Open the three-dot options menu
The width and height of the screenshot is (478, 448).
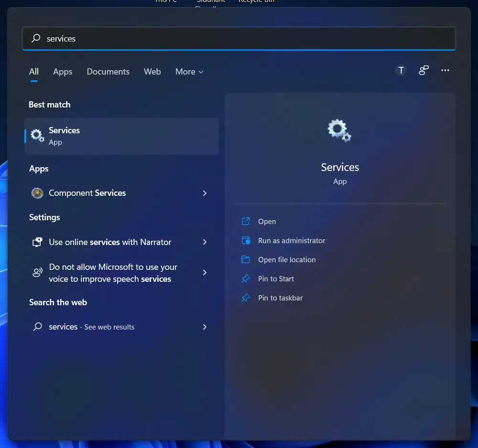point(445,70)
